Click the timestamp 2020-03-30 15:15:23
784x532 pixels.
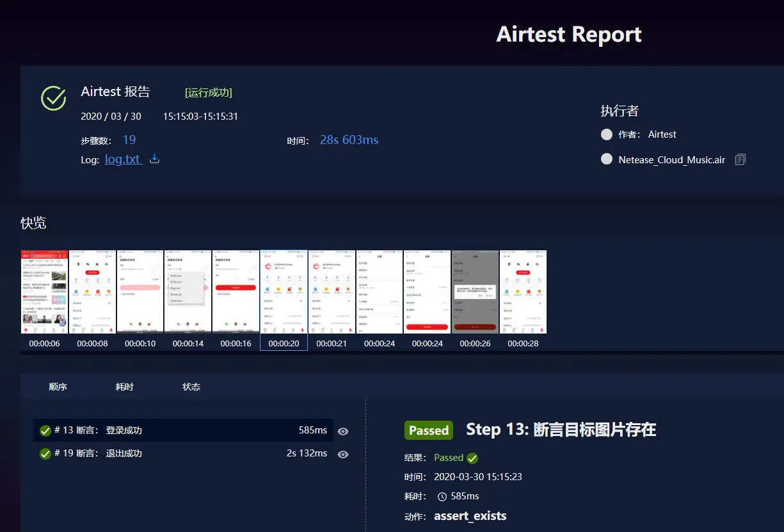pos(478,477)
